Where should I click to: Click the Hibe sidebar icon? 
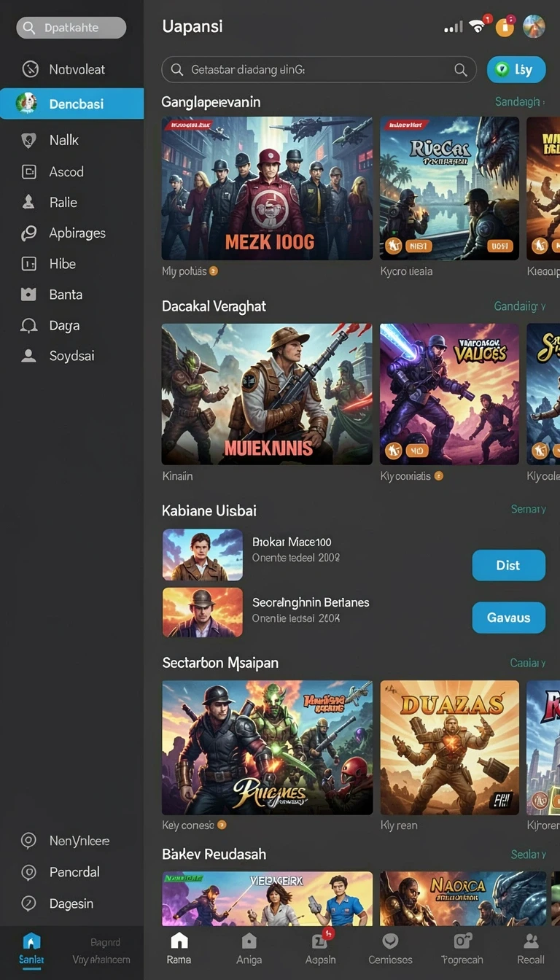(29, 264)
